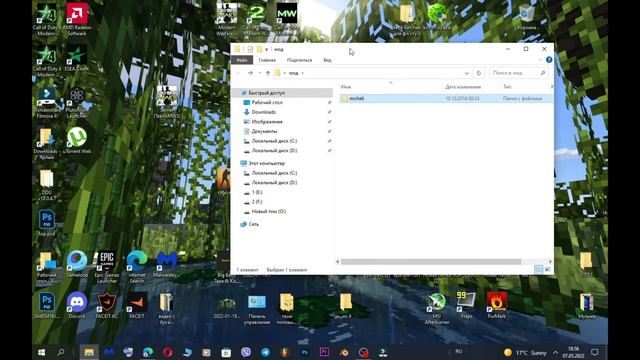This screenshot has height=360, width=640.
Task: Open Viber from the taskbar
Action: click(246, 352)
